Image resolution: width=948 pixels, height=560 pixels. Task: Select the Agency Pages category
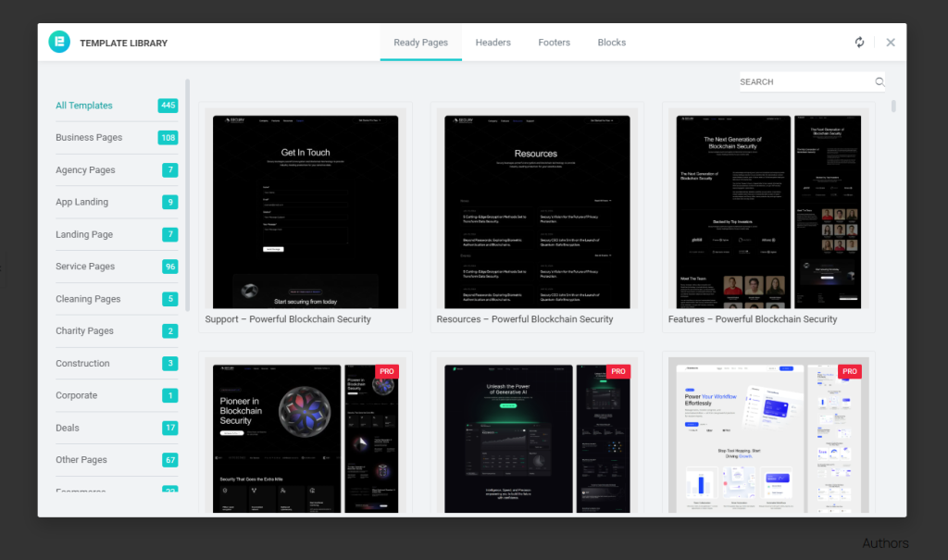coord(117,170)
